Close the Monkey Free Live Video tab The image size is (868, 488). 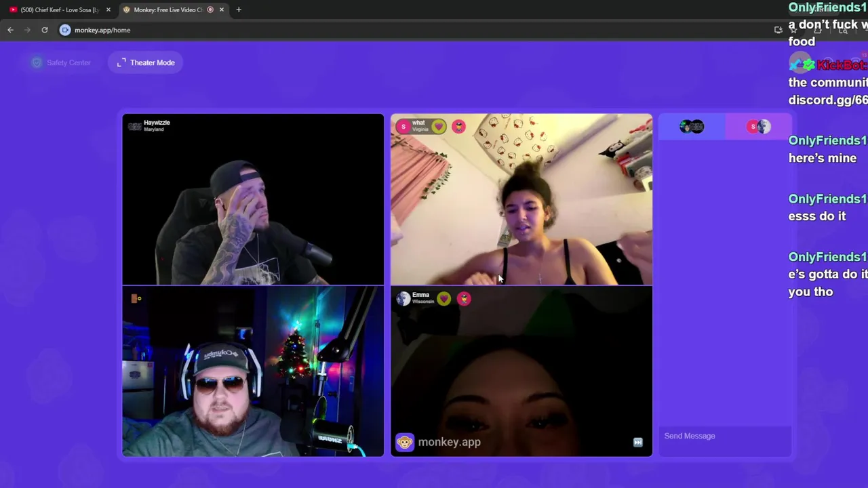[221, 9]
